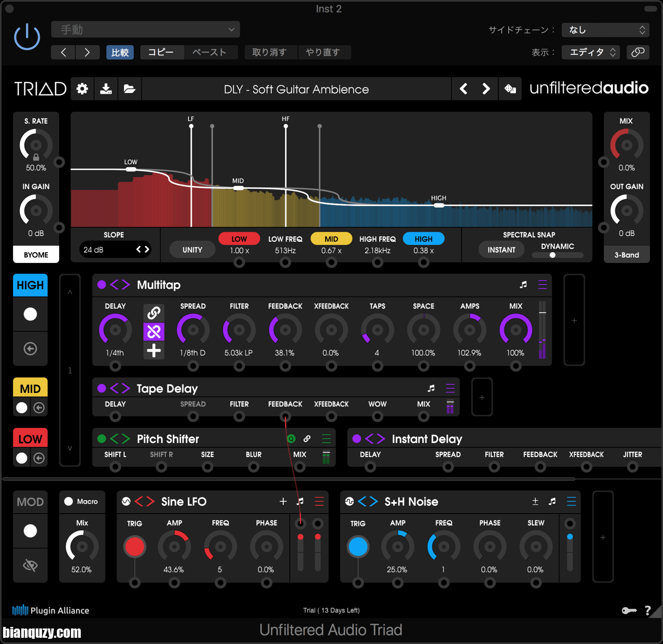The width and height of the screenshot is (663, 644).
Task: Click the BYOME mode label
Action: click(36, 255)
